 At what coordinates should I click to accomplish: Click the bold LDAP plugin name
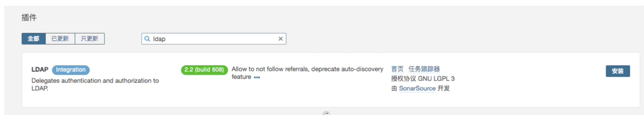tap(40, 69)
